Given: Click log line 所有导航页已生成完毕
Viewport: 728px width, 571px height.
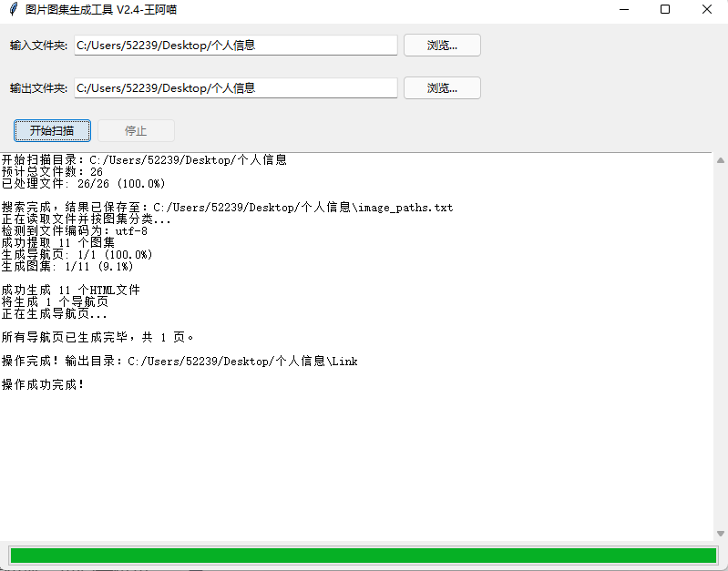Looking at the screenshot, I should point(97,337).
